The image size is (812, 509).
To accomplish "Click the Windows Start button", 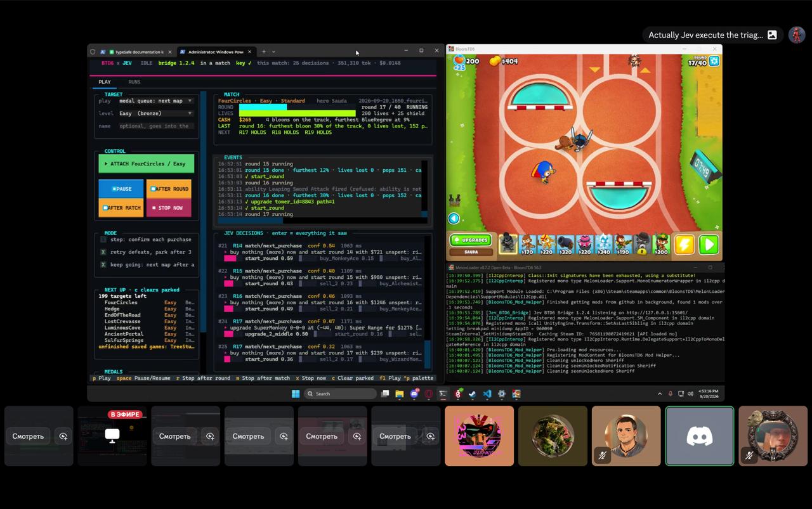I will (296, 394).
